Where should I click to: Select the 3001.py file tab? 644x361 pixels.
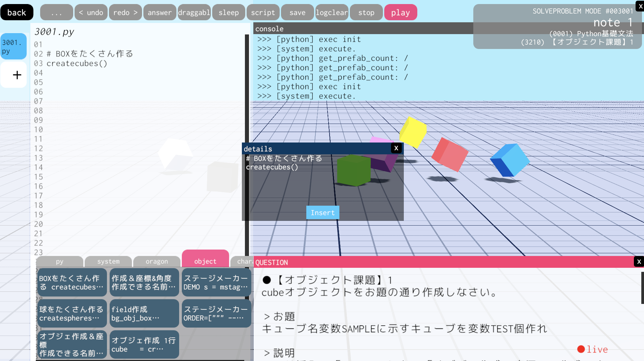click(13, 47)
